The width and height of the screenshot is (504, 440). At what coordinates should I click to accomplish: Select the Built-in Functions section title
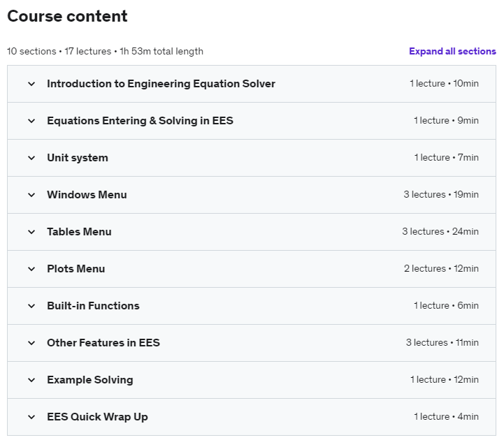pos(93,306)
